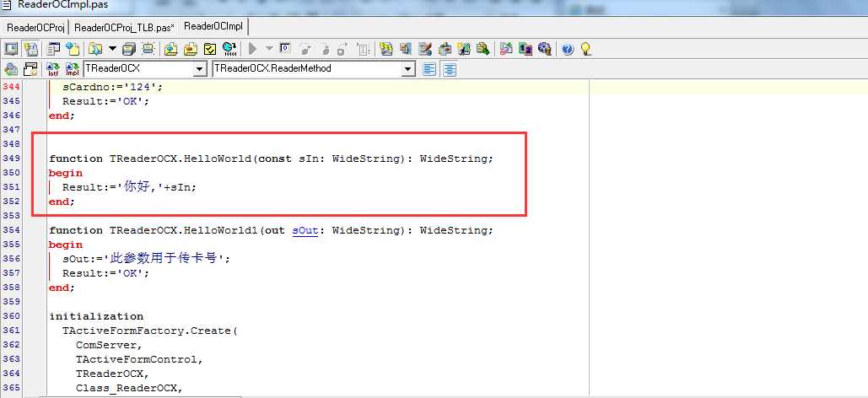The height and width of the screenshot is (398, 868).
Task: Click the Trace Into debug icon
Action: coord(305,49)
